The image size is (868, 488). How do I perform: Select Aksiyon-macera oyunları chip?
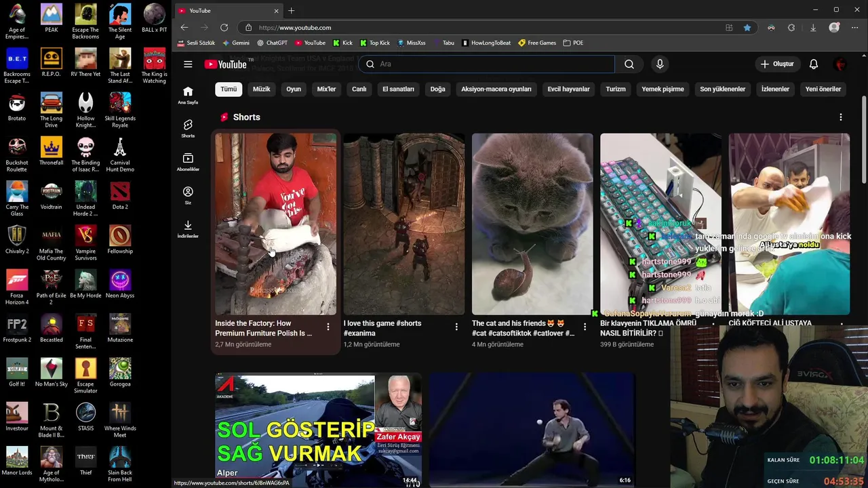[496, 89]
